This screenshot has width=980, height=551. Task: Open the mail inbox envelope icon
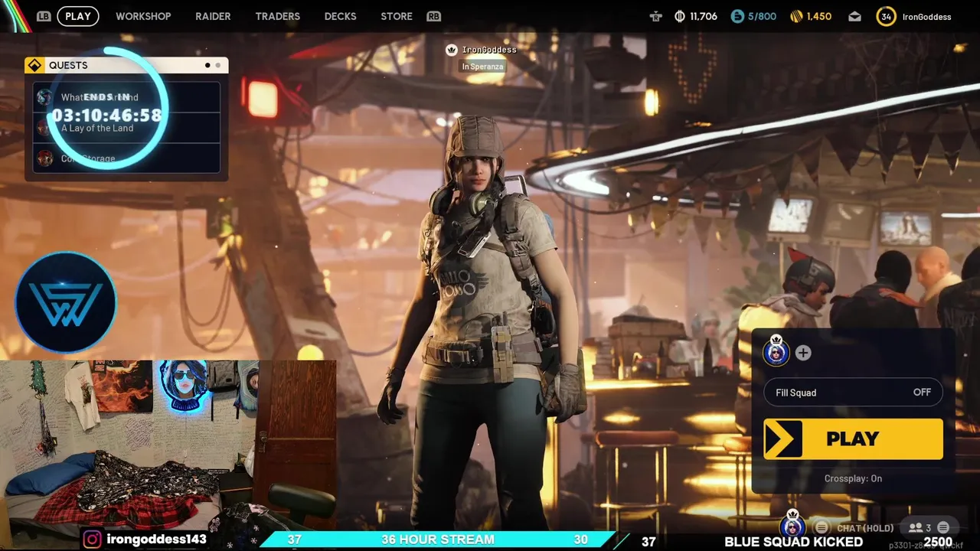[854, 16]
